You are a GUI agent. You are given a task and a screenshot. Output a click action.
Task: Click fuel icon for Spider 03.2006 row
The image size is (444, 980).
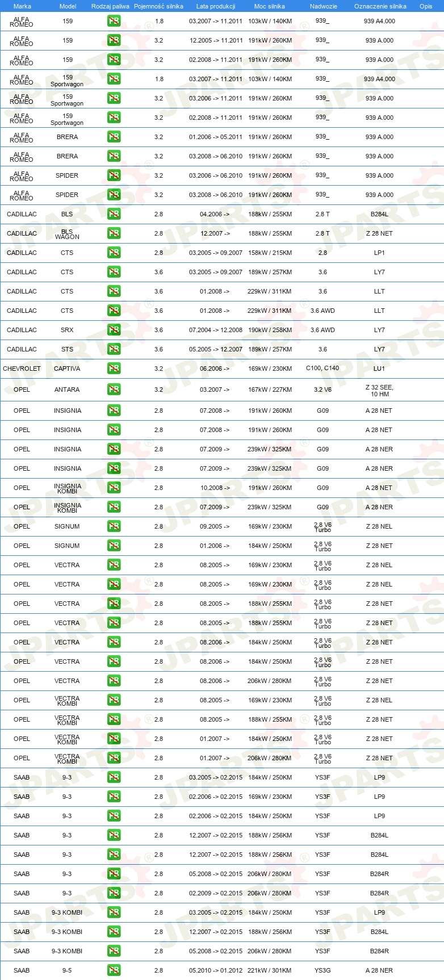[114, 175]
